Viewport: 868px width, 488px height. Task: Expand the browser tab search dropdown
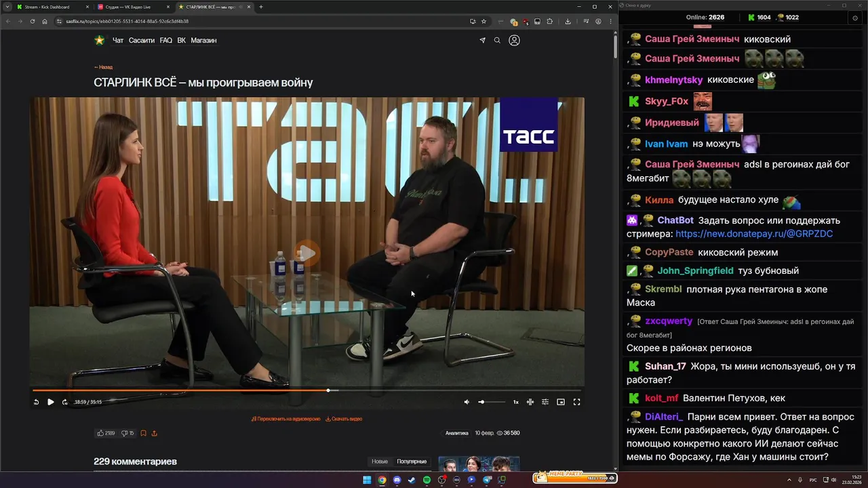point(7,7)
